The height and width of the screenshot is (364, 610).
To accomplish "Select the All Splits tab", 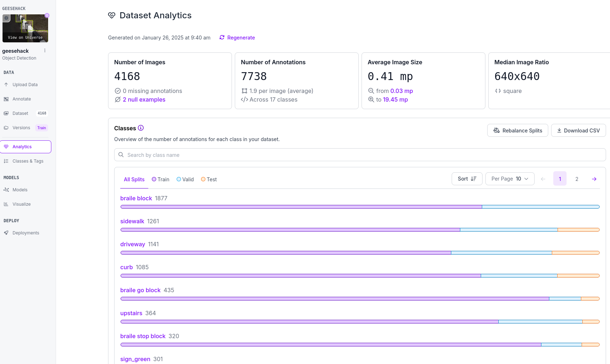I will click(134, 179).
